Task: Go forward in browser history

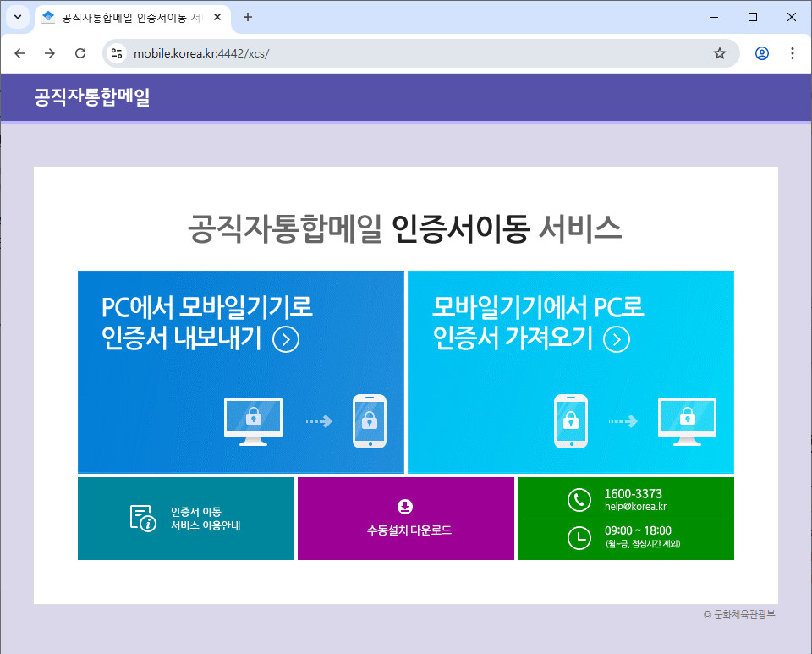Action: click(x=50, y=53)
